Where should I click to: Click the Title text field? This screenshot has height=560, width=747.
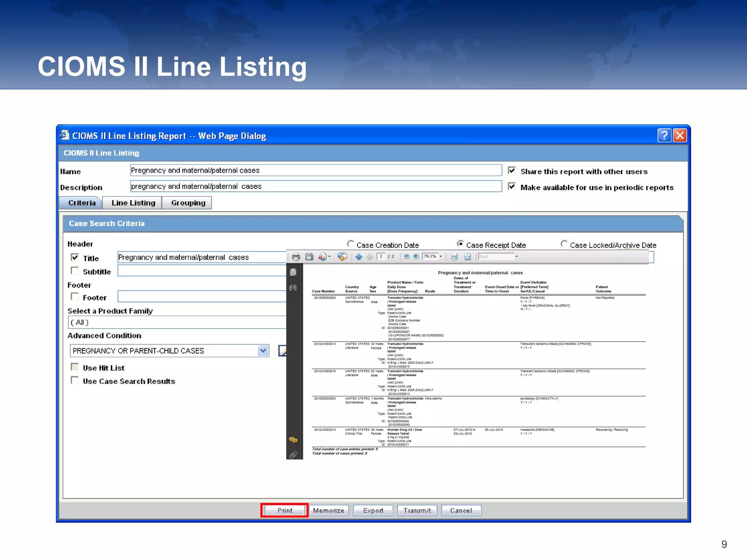coord(202,257)
